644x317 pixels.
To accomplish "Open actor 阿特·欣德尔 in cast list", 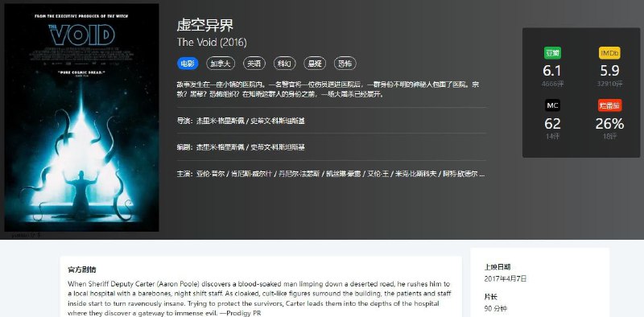I will coord(460,174).
